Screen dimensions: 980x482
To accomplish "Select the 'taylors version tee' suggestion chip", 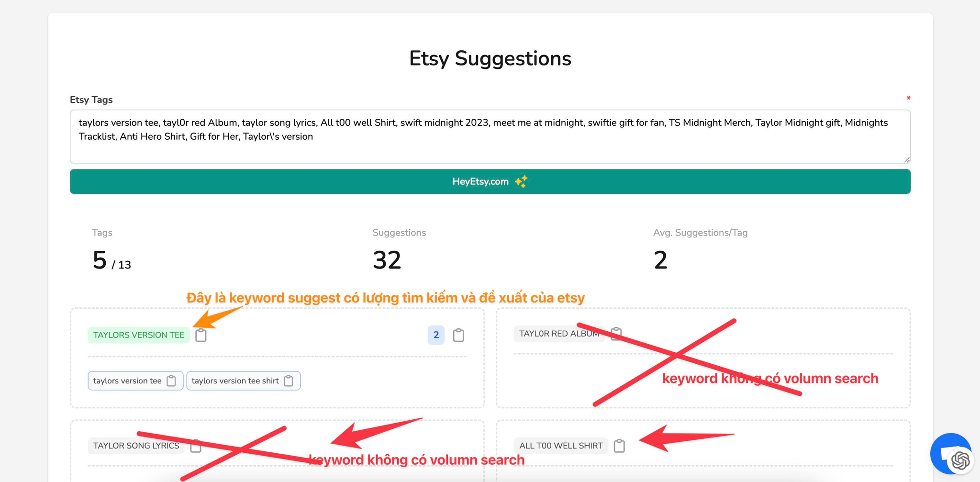I will tap(135, 381).
